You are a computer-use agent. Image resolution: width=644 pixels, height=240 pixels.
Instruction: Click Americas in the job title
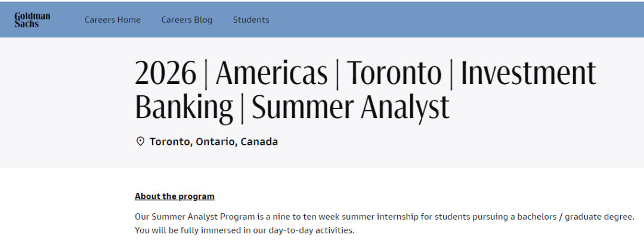(x=271, y=73)
